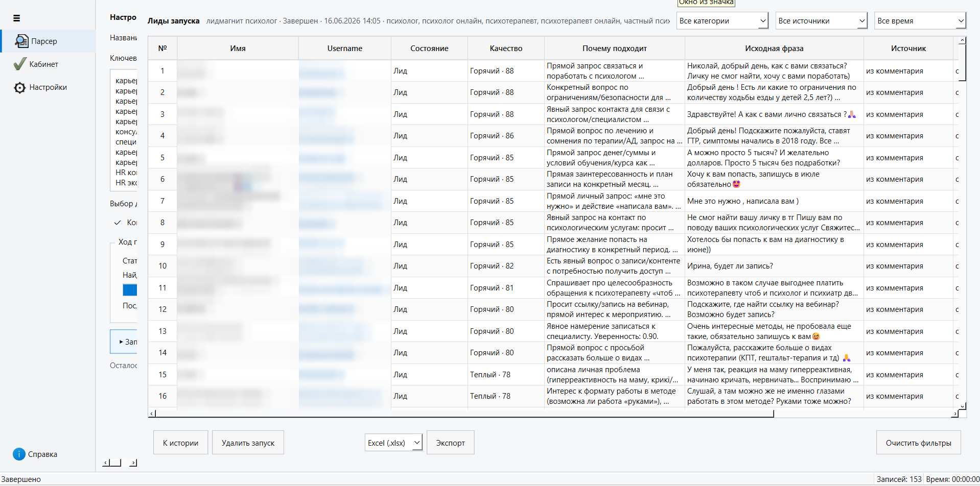The height and width of the screenshot is (486, 980).
Task: Sort by the Состояние column header
Action: 429,48
